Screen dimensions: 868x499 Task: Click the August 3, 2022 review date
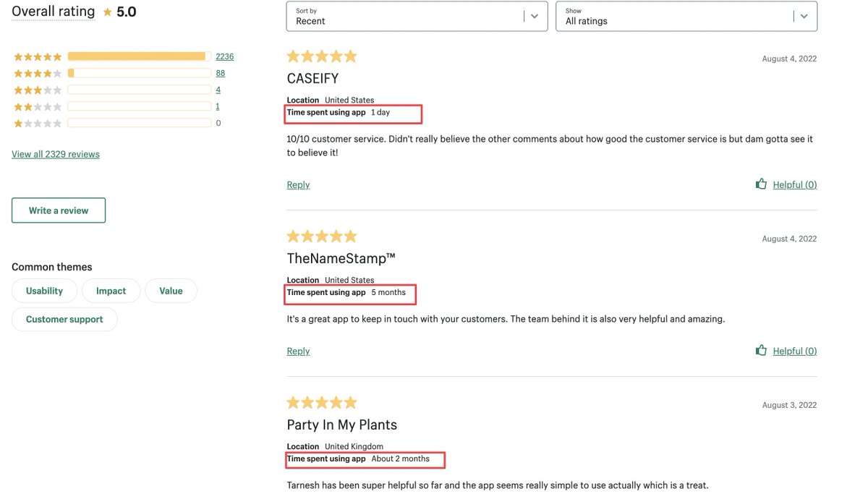coord(789,405)
